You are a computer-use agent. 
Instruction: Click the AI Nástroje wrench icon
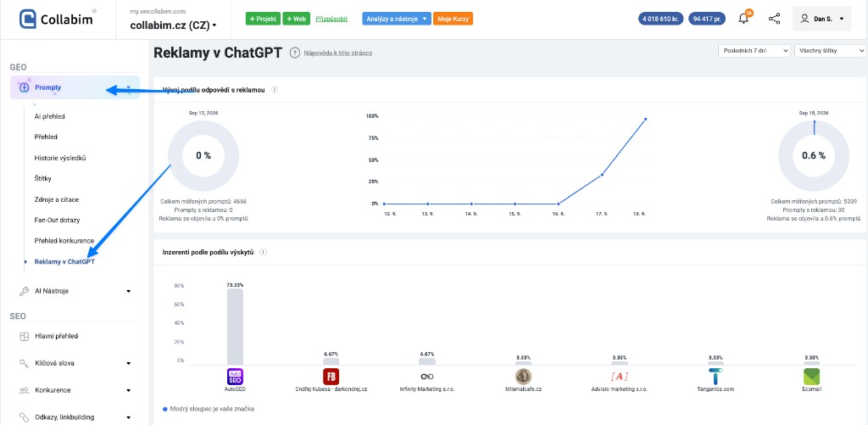pos(24,291)
